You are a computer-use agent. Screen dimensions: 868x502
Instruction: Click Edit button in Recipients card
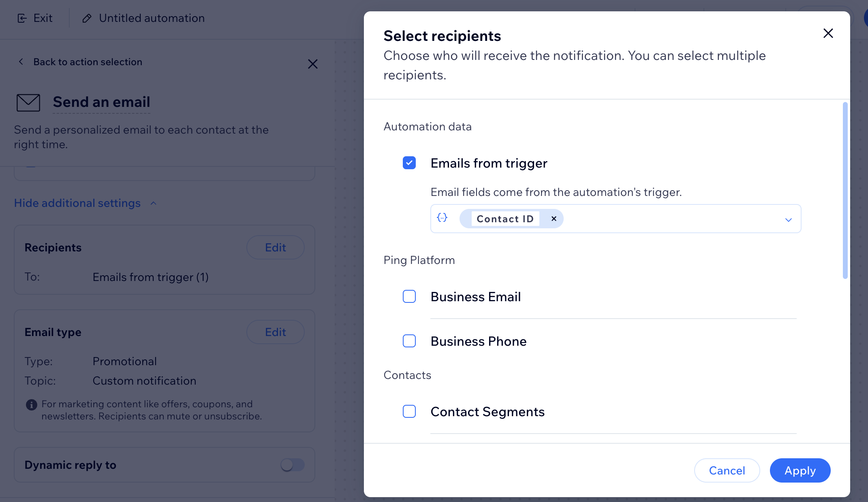click(276, 247)
